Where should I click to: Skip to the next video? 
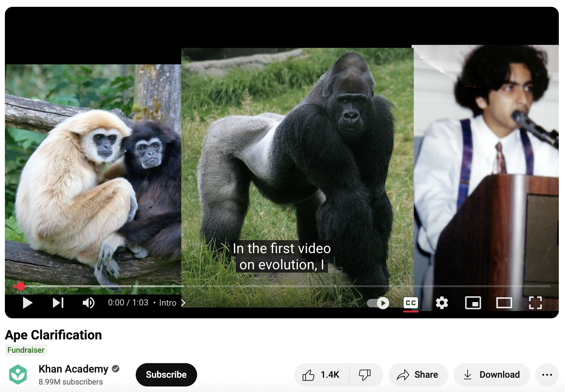pos(58,303)
